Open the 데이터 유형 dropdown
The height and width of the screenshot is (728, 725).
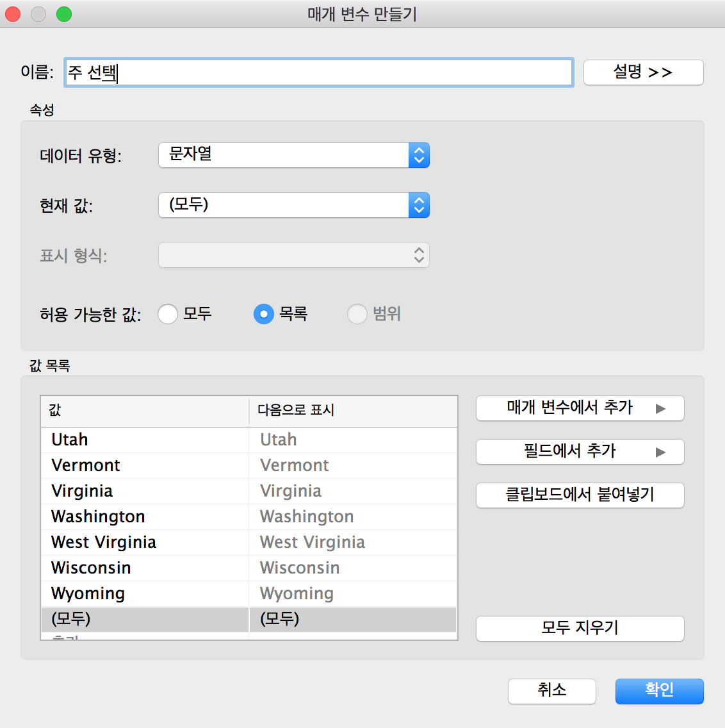[294, 155]
